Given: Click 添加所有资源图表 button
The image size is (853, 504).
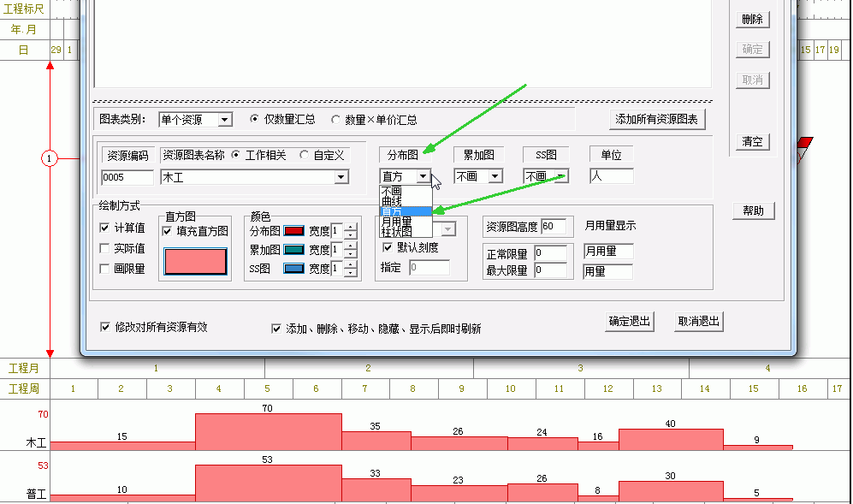Looking at the screenshot, I should pos(658,120).
